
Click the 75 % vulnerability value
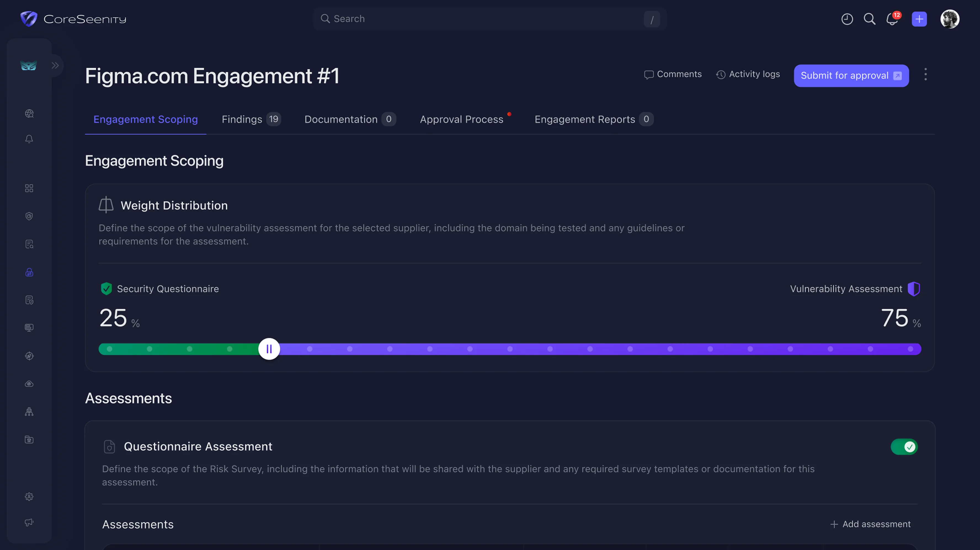pyautogui.click(x=901, y=318)
